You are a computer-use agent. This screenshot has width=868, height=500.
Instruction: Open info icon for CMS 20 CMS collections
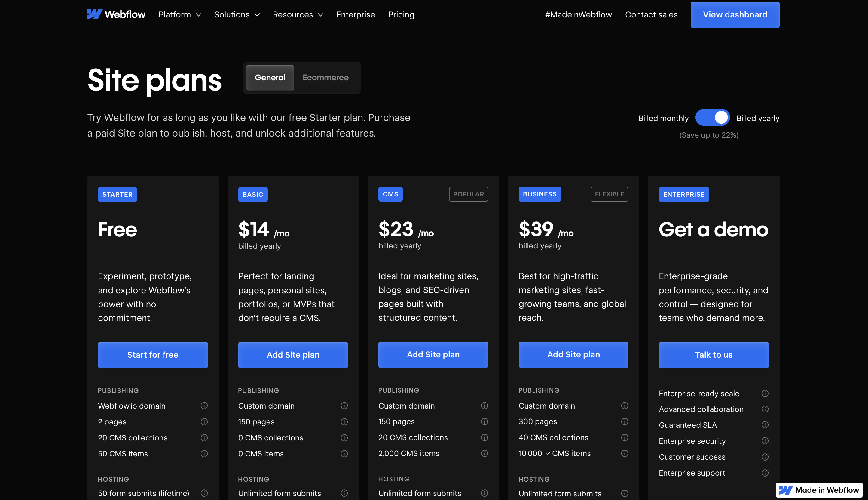pyautogui.click(x=484, y=437)
